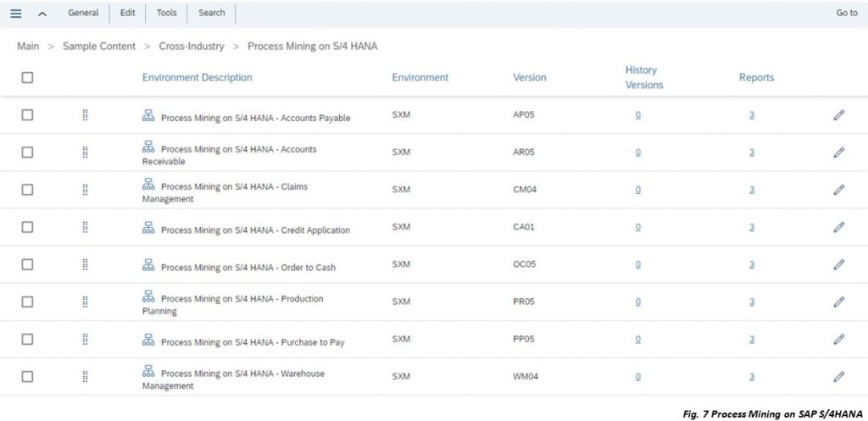Screen dimensions: 868x421
Task: Open the Edit menu
Action: [128, 13]
